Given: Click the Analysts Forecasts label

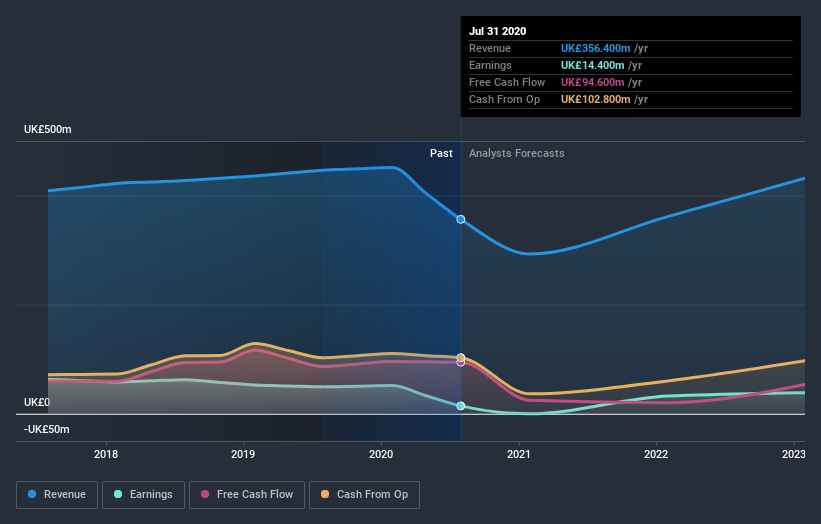Looking at the screenshot, I should click(x=517, y=153).
